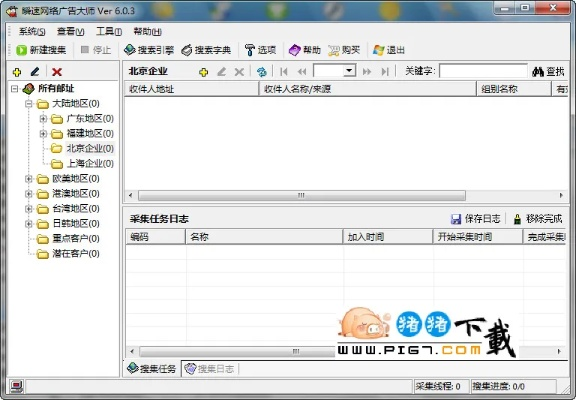Select 日韩地区(0) folder

75,224
